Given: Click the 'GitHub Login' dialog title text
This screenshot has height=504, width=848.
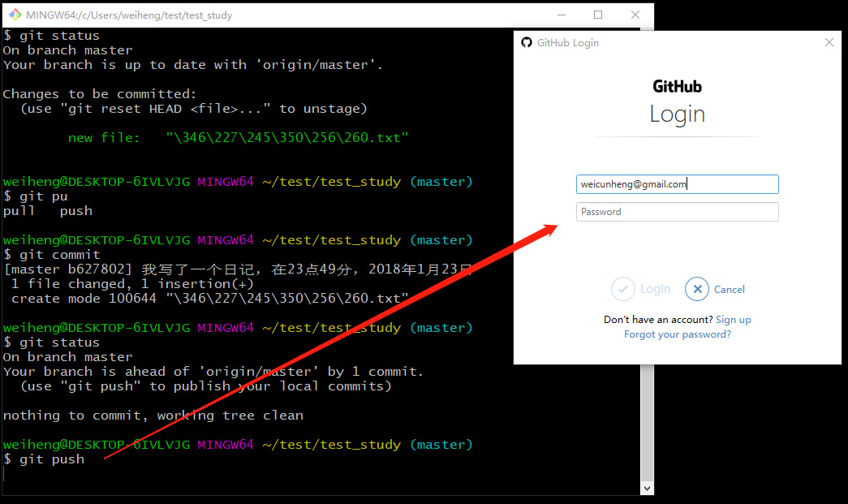Looking at the screenshot, I should point(568,43).
